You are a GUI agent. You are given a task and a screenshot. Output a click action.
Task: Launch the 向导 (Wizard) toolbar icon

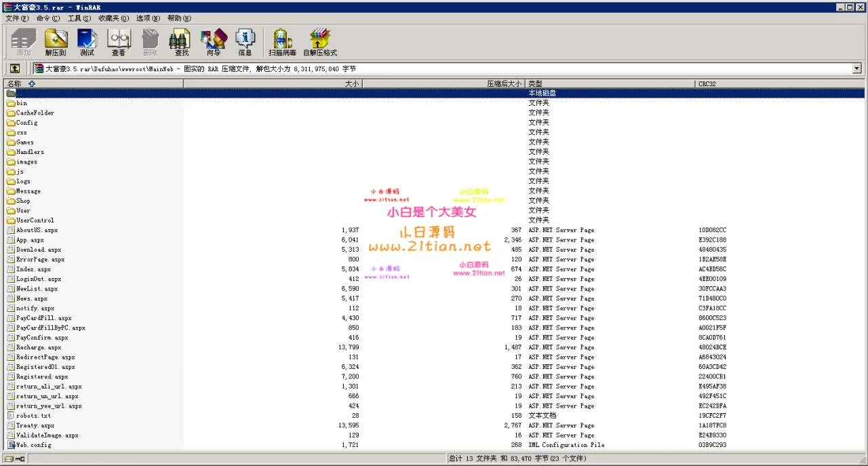[214, 42]
